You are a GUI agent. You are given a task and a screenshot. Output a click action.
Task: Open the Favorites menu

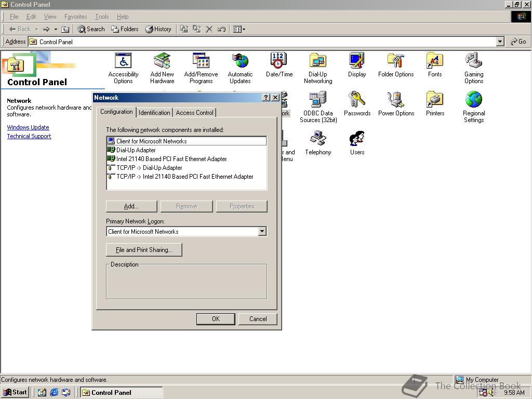tap(76, 17)
